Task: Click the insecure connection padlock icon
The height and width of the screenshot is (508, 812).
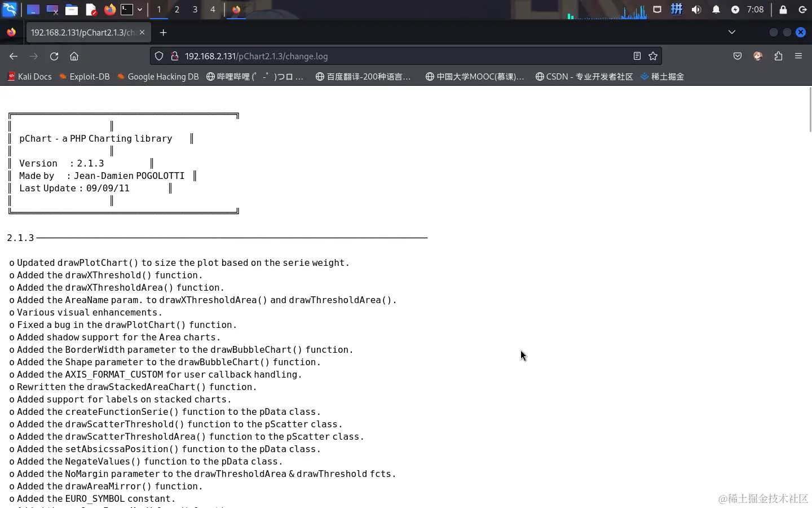Action: click(x=175, y=56)
